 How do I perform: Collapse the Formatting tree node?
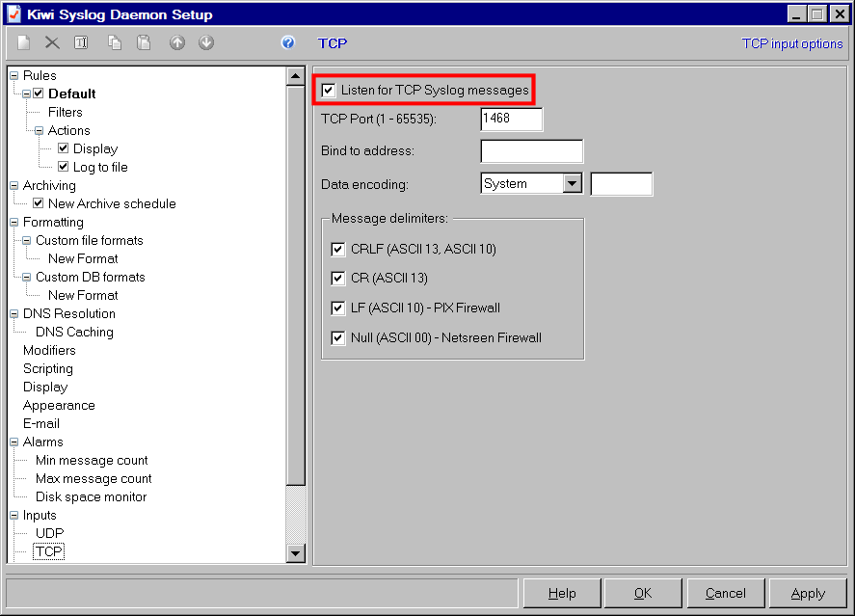tap(14, 223)
